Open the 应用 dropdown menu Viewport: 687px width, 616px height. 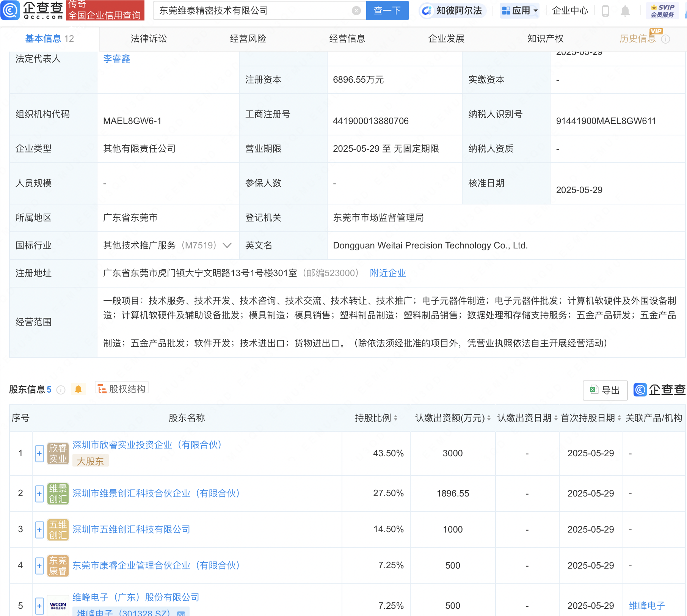[519, 11]
